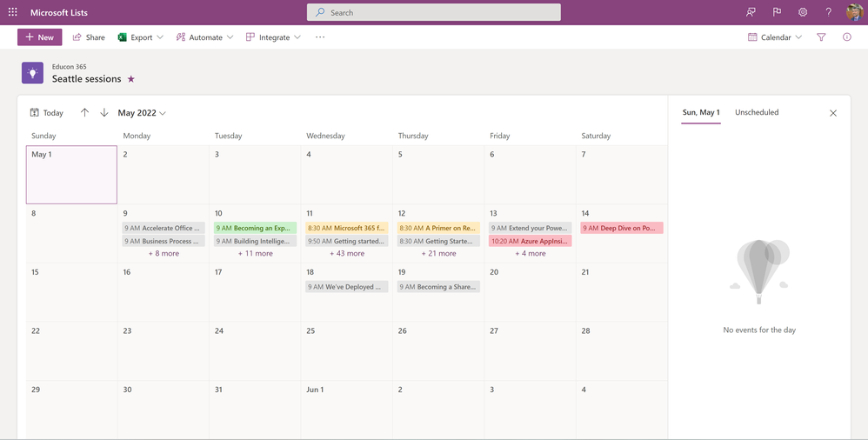Open the 9:50 AM 'Getting started...' event

point(347,242)
